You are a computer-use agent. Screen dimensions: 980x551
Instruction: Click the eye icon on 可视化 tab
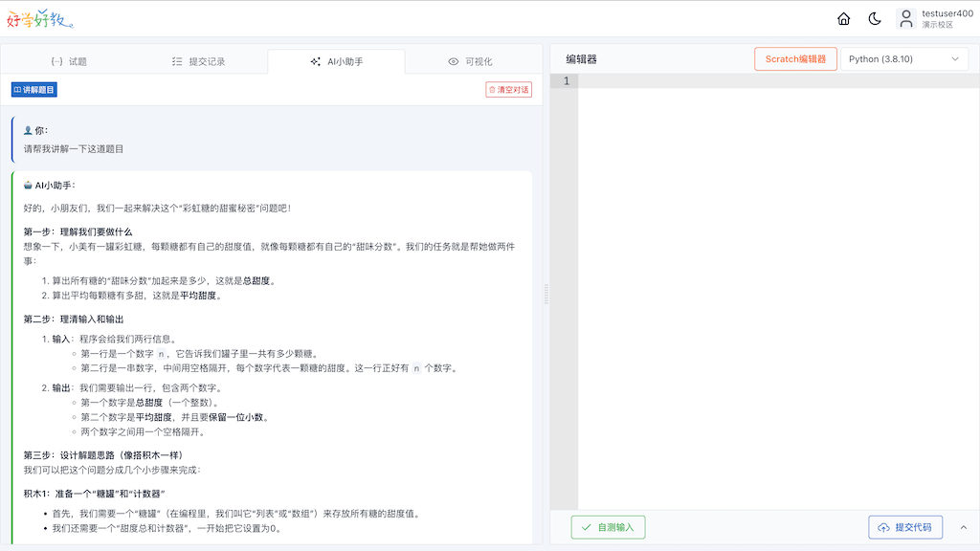point(451,61)
